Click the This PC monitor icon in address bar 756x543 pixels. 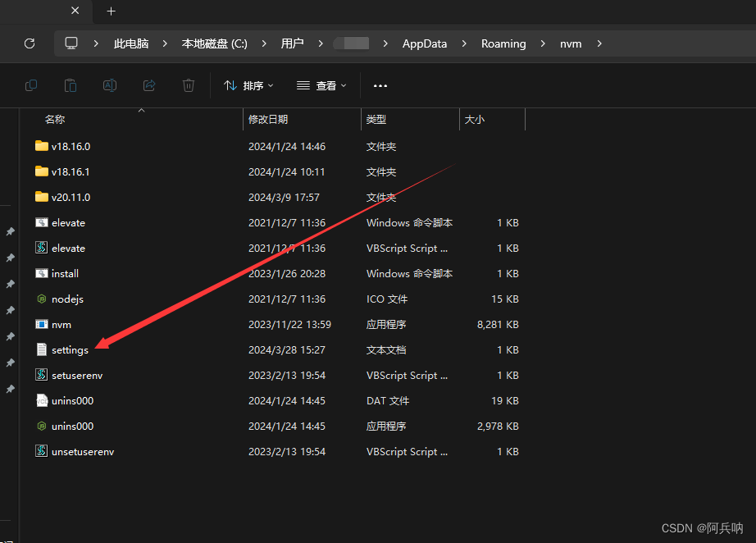pos(72,43)
